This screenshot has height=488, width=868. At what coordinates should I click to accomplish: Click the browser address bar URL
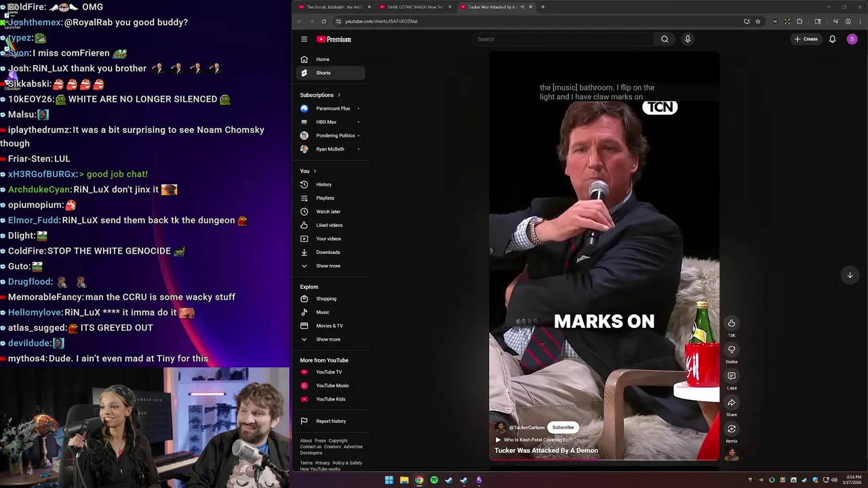pyautogui.click(x=380, y=21)
